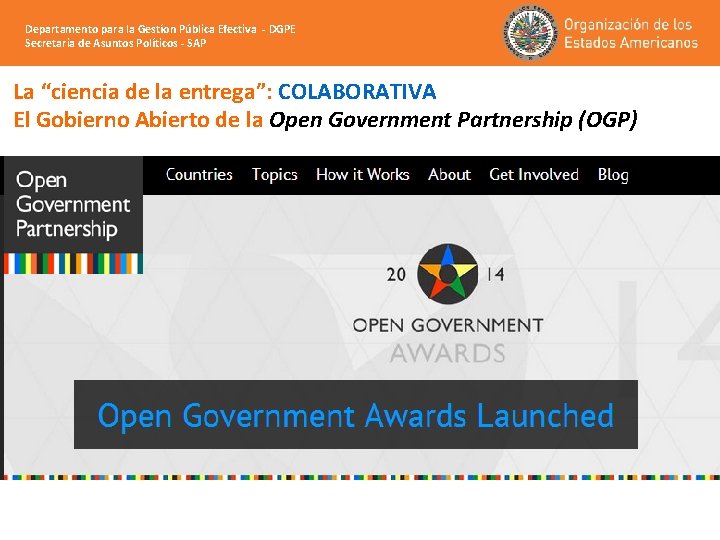
Task: Visit the Blog section
Action: 613,175
